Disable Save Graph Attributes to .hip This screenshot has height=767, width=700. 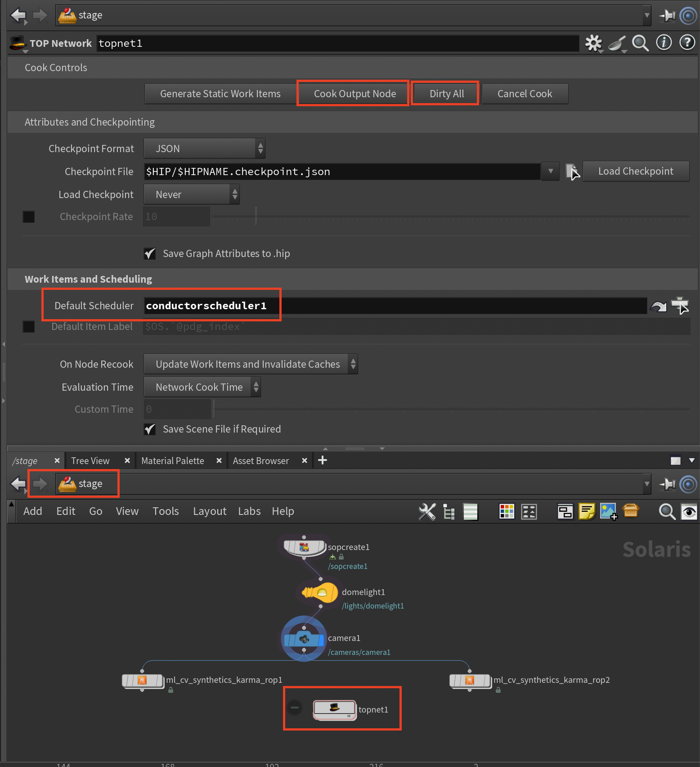pos(150,254)
